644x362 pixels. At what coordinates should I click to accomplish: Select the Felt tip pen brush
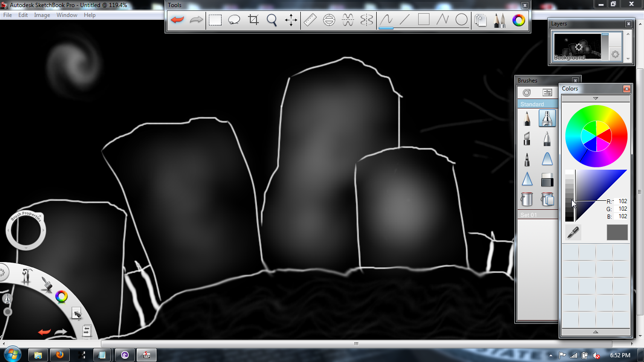pos(527,159)
